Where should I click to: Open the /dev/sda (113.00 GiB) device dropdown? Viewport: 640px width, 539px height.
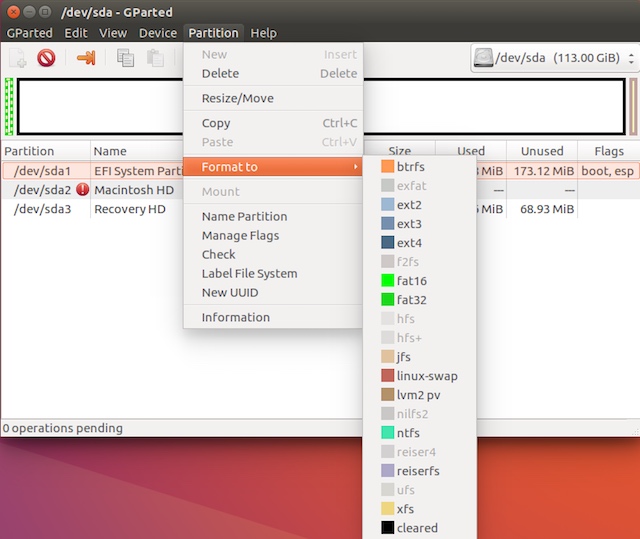(x=555, y=58)
